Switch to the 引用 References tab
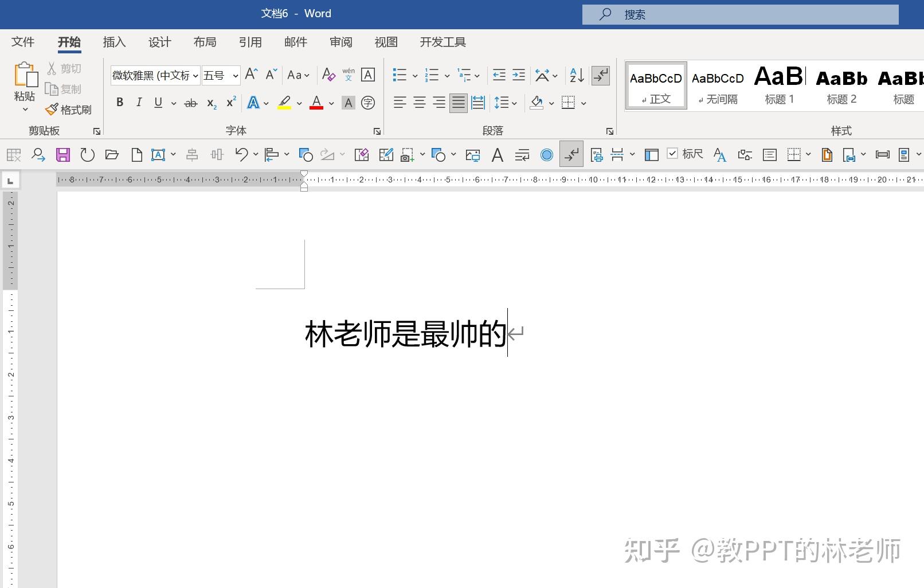 pos(250,42)
